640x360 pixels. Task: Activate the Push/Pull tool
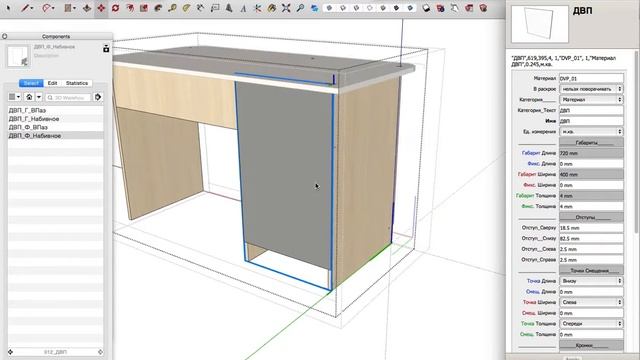coord(87,8)
